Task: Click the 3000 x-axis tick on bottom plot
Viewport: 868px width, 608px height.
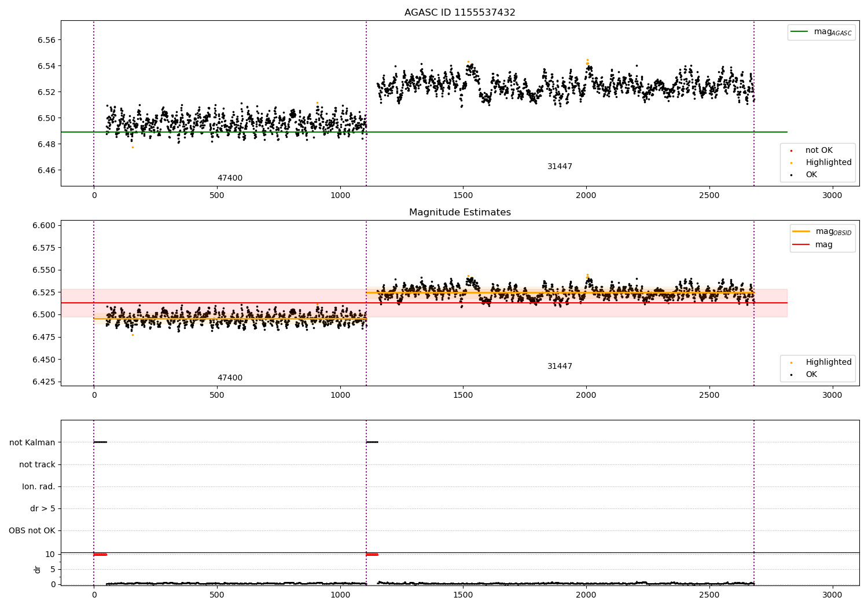Action: pos(832,595)
